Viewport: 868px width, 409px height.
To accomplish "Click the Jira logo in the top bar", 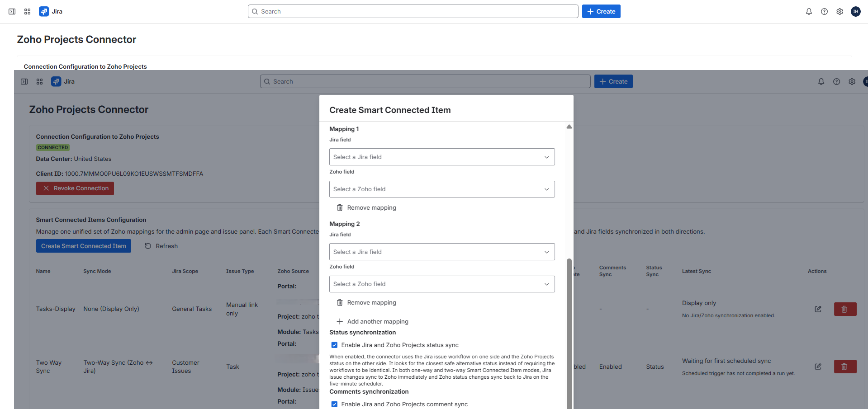I will click(44, 11).
